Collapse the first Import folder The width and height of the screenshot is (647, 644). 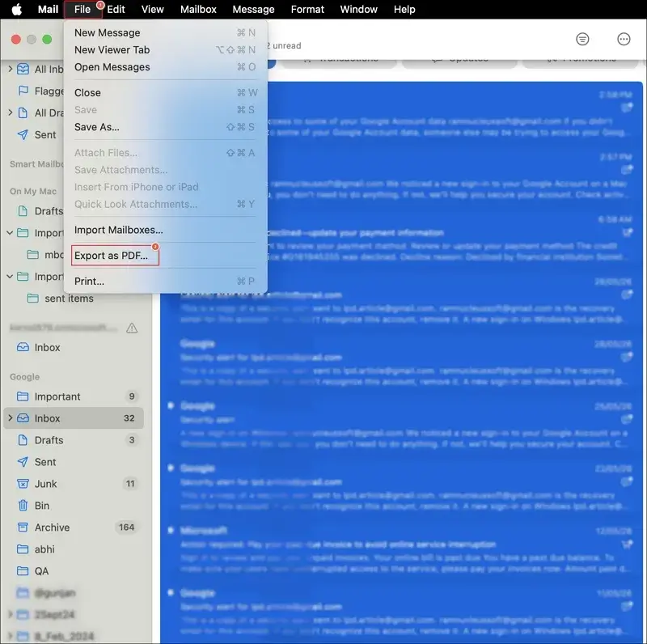10,233
